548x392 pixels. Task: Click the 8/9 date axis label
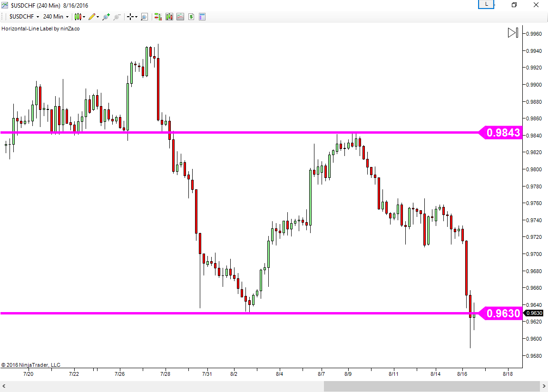(x=348, y=374)
